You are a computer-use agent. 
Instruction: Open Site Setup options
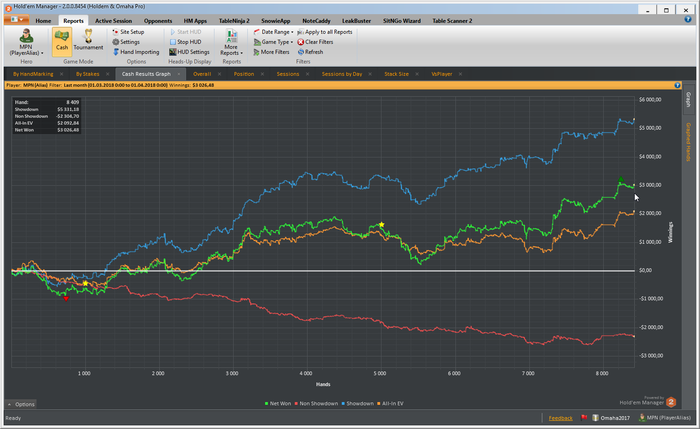129,32
